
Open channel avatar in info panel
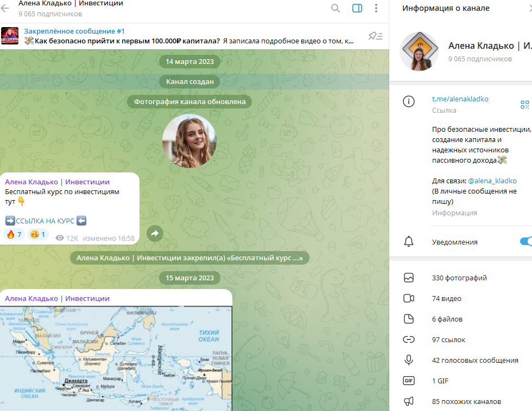point(419,52)
